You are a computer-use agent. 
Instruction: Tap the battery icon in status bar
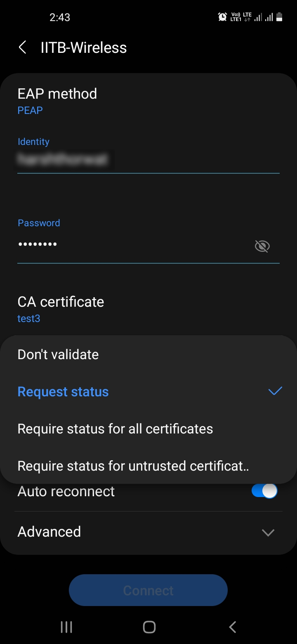click(279, 17)
